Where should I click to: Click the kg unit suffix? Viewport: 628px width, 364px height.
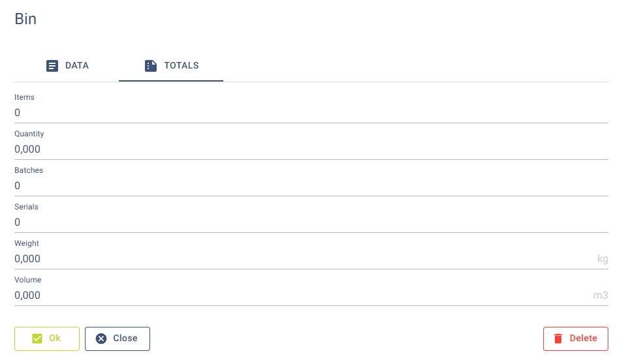[602, 259]
